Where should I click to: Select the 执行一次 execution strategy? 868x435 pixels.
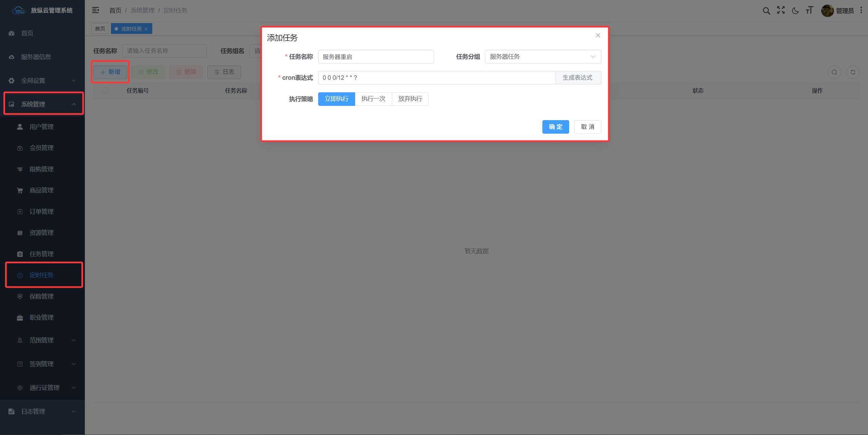(373, 99)
